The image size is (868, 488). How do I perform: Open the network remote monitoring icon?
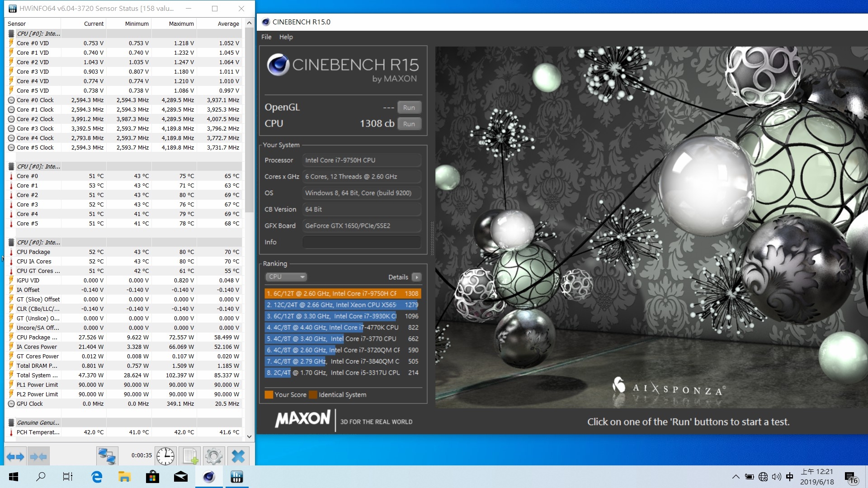pyautogui.click(x=108, y=456)
